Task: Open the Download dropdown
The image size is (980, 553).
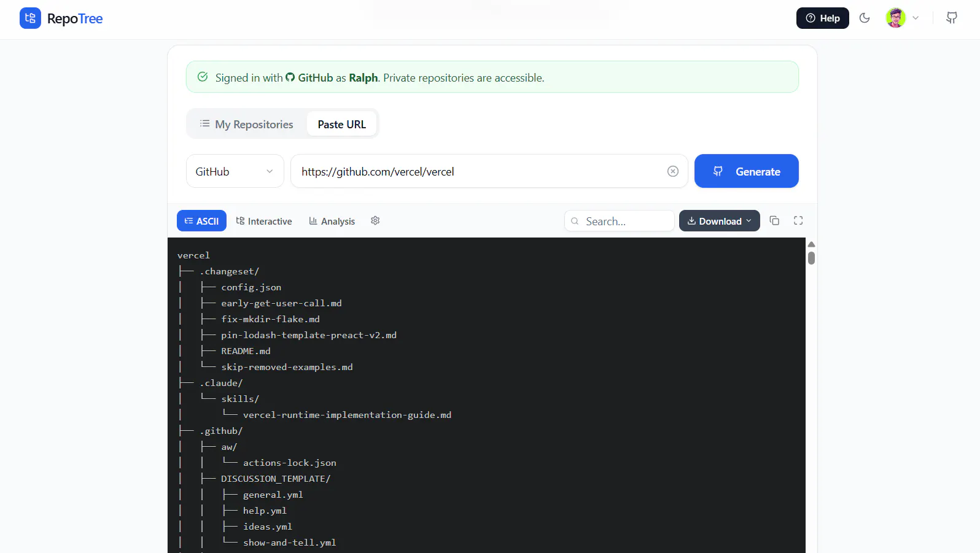Action: [720, 221]
